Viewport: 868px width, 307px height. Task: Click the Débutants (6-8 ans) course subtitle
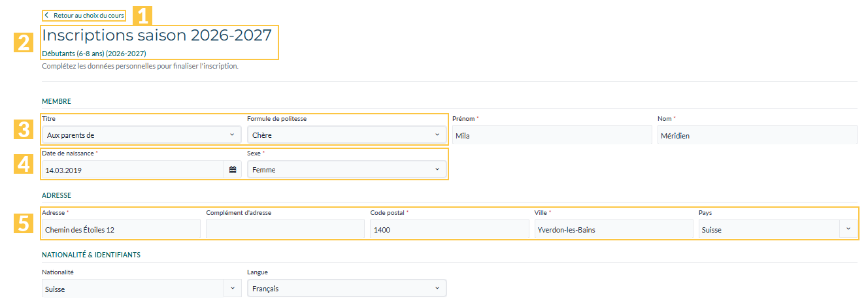tap(93, 54)
